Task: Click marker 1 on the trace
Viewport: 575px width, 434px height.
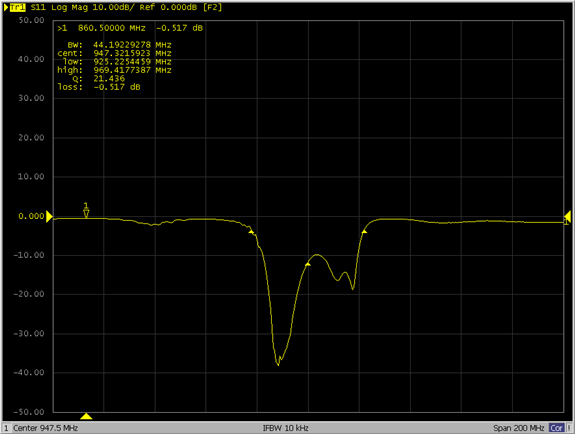Action: [86, 211]
